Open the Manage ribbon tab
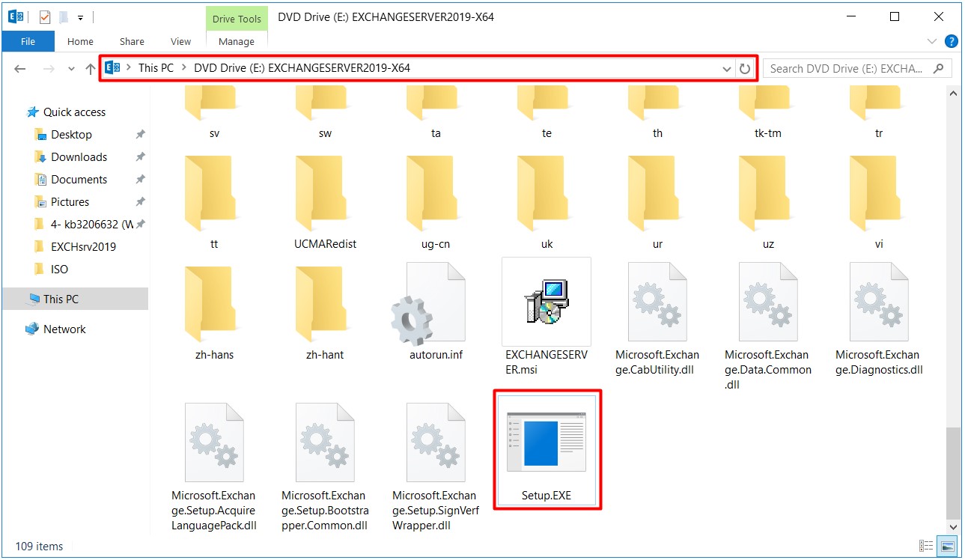 click(237, 41)
